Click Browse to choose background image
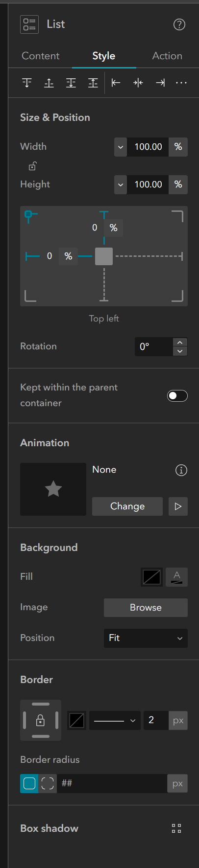This screenshot has height=868, width=199. click(x=146, y=608)
